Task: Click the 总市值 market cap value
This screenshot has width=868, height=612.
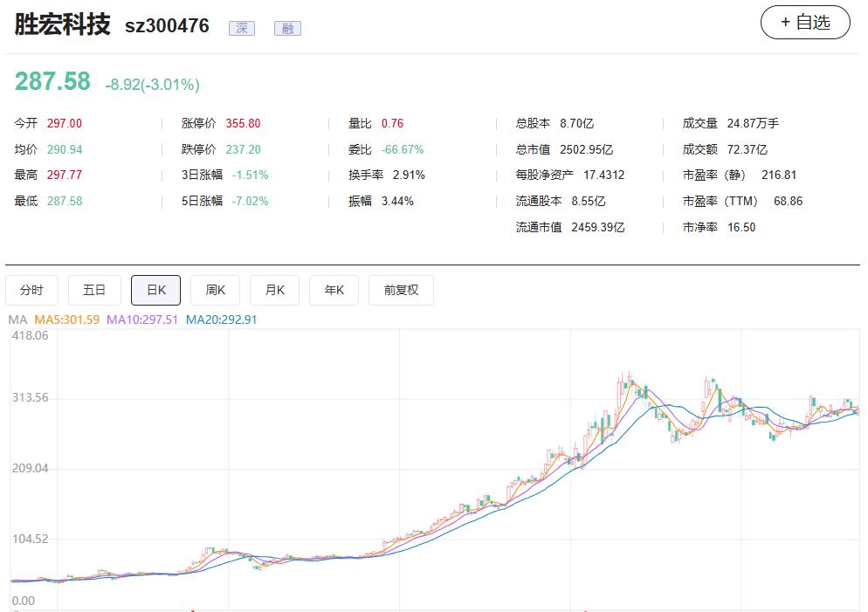Action: click(587, 149)
